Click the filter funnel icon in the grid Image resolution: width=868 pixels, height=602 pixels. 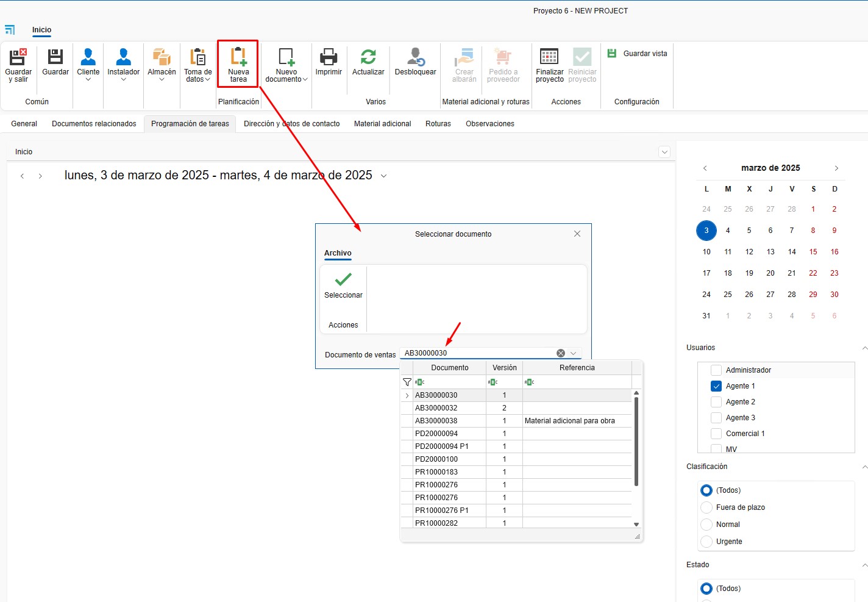(x=407, y=382)
